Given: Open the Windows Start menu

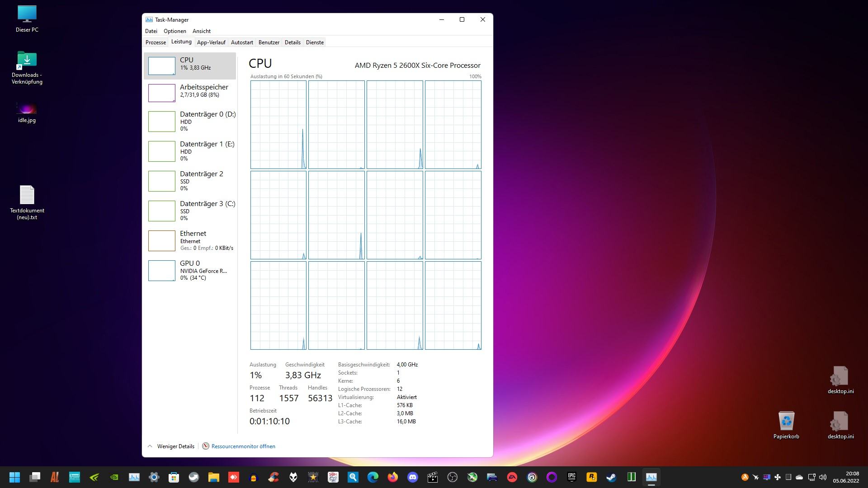Looking at the screenshot, I should click(x=15, y=477).
